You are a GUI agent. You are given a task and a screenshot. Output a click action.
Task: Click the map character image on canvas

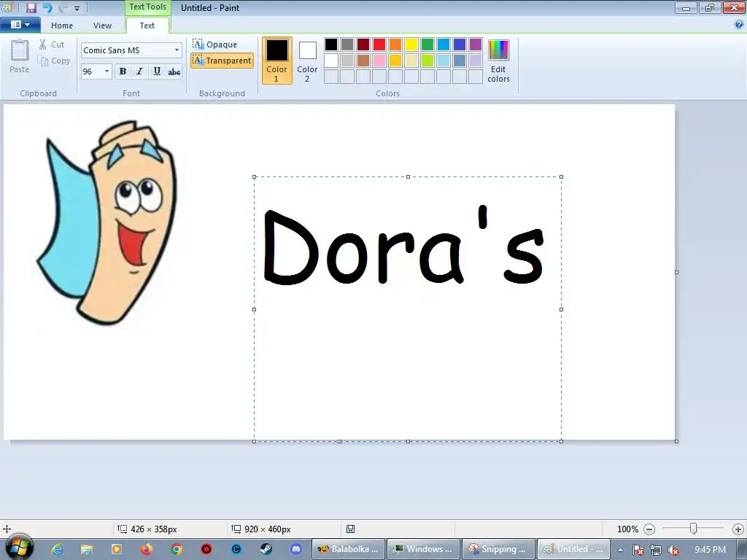click(108, 222)
